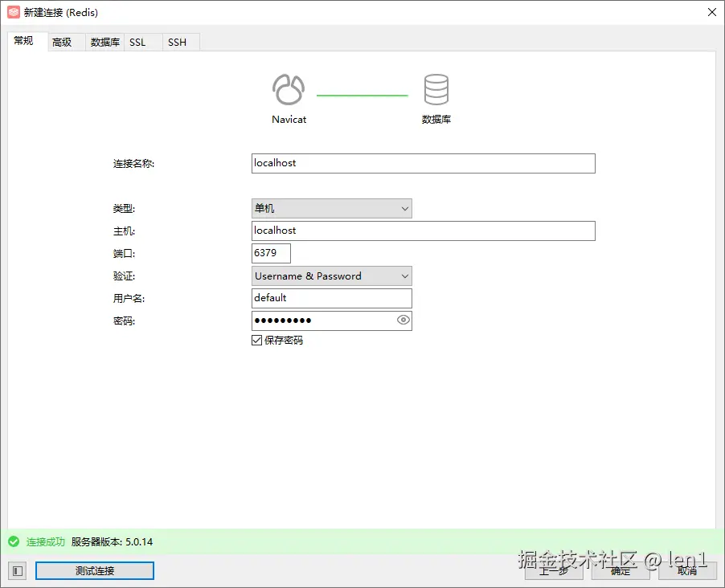The height and width of the screenshot is (588, 725).
Task: Click the database cylinder icon
Action: (436, 90)
